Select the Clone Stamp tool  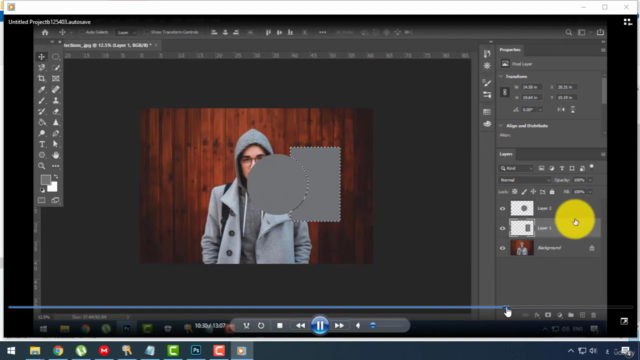point(56,100)
